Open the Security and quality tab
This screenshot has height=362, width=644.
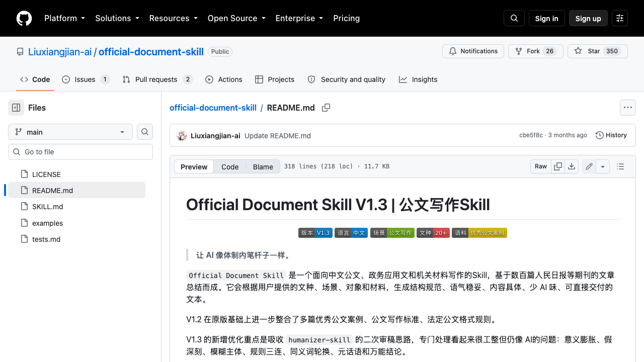pyautogui.click(x=347, y=79)
